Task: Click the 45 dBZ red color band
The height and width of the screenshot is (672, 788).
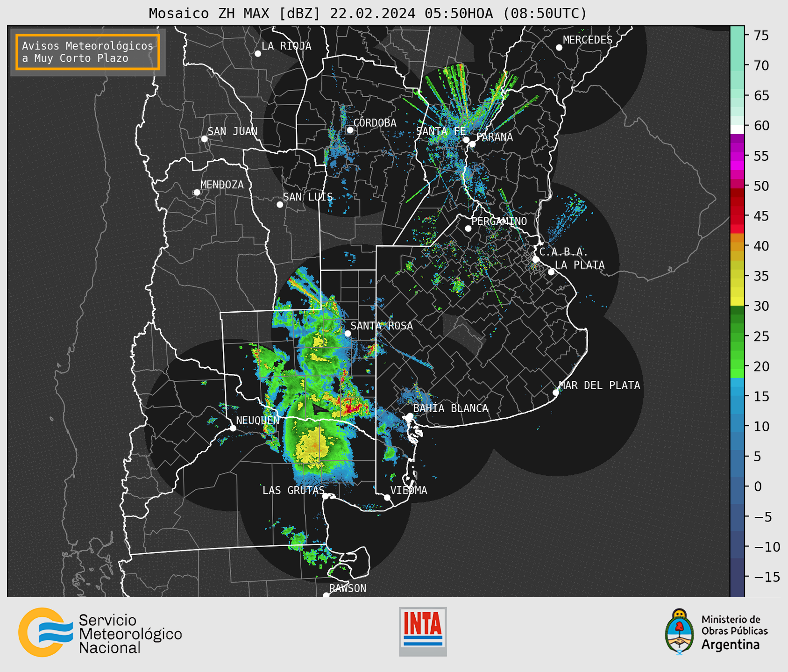Action: (x=737, y=216)
